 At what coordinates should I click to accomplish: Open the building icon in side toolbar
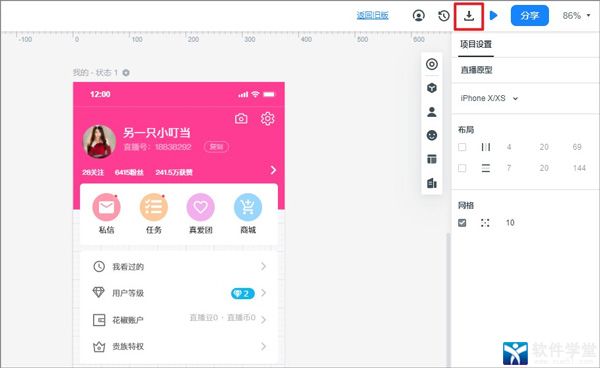pyautogui.click(x=432, y=183)
